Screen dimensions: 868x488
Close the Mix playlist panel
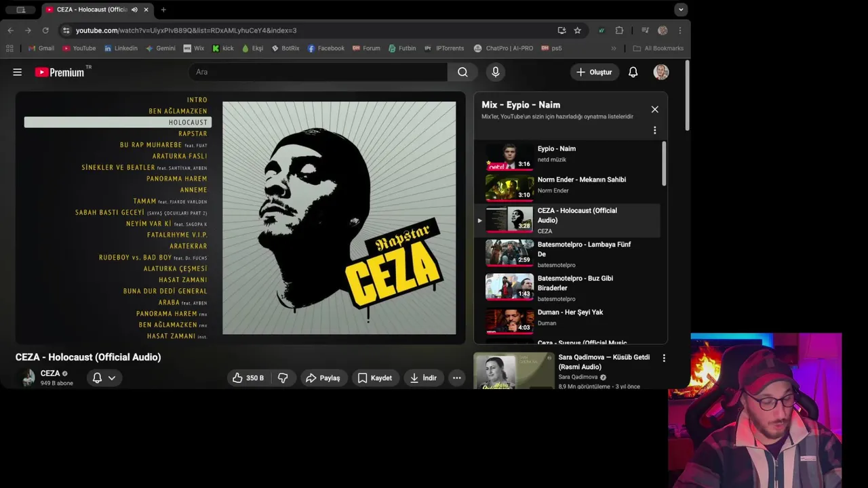pyautogui.click(x=654, y=109)
